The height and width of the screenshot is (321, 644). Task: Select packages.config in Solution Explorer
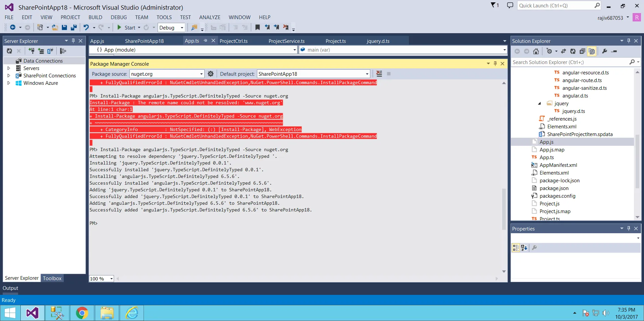coord(557,196)
